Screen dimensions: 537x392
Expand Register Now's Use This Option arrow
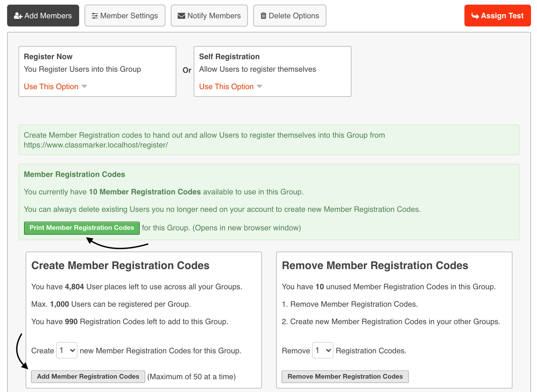84,86
